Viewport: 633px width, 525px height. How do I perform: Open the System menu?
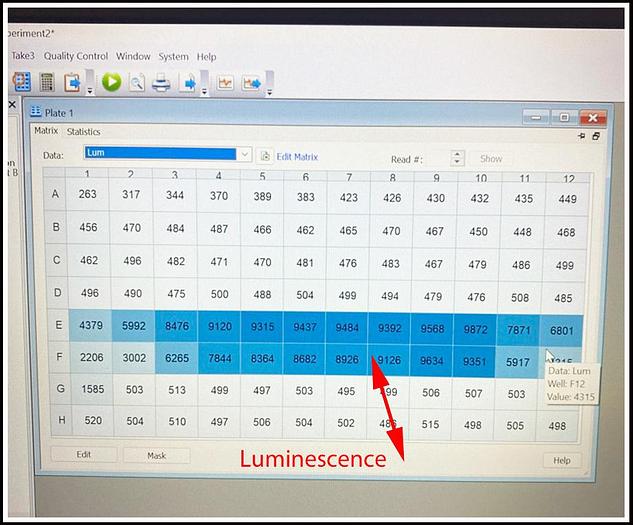pyautogui.click(x=173, y=57)
